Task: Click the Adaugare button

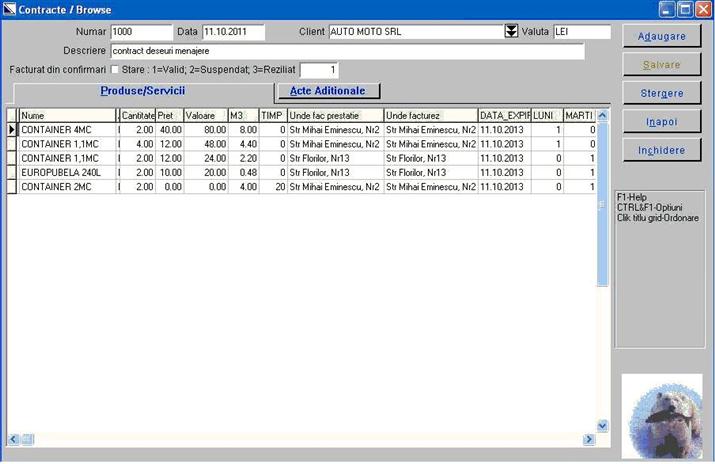Action: click(x=661, y=35)
